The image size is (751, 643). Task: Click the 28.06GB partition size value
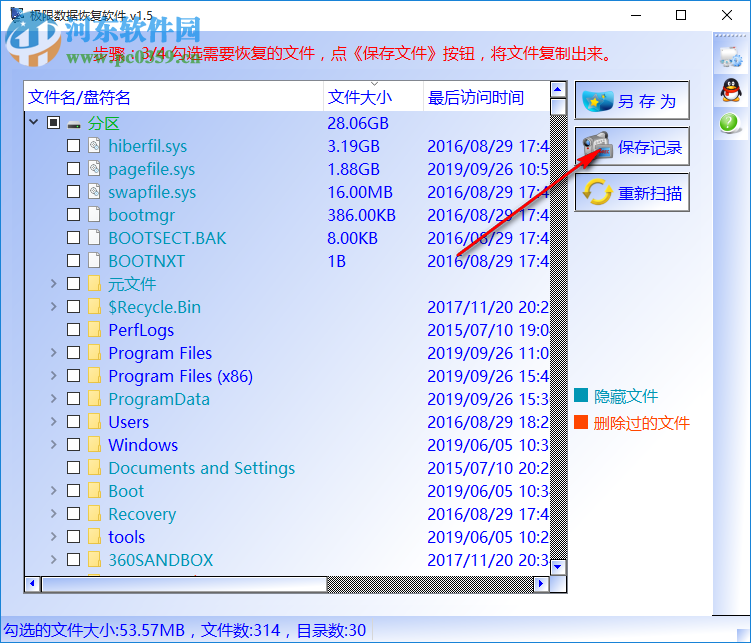click(x=358, y=123)
